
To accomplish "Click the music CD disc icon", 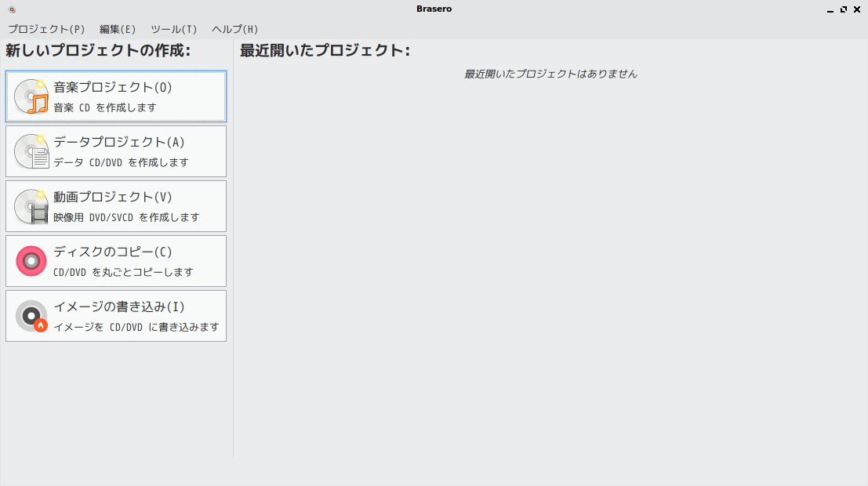I will 31,96.
